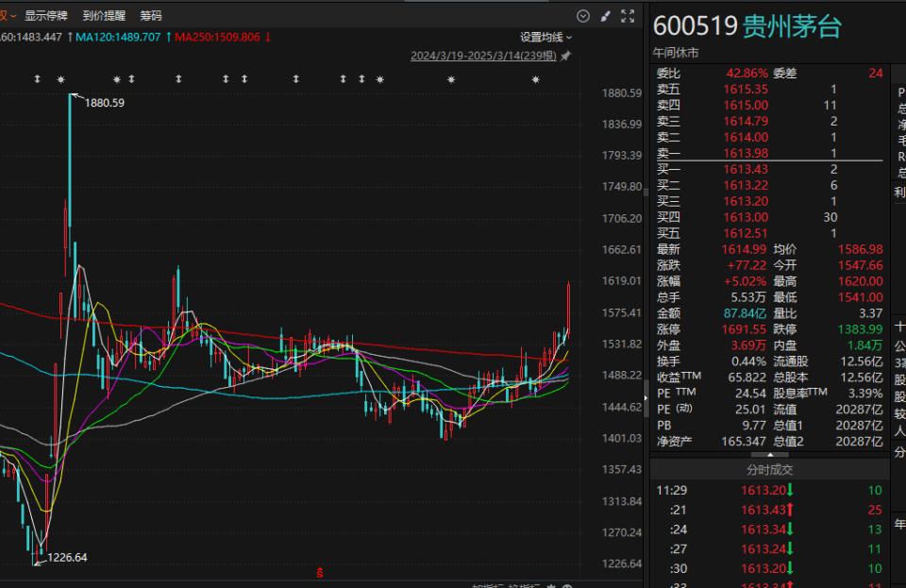This screenshot has height=588, width=906.
Task: Click the 11:29 trade row at 1613.20
Action: tap(770, 491)
